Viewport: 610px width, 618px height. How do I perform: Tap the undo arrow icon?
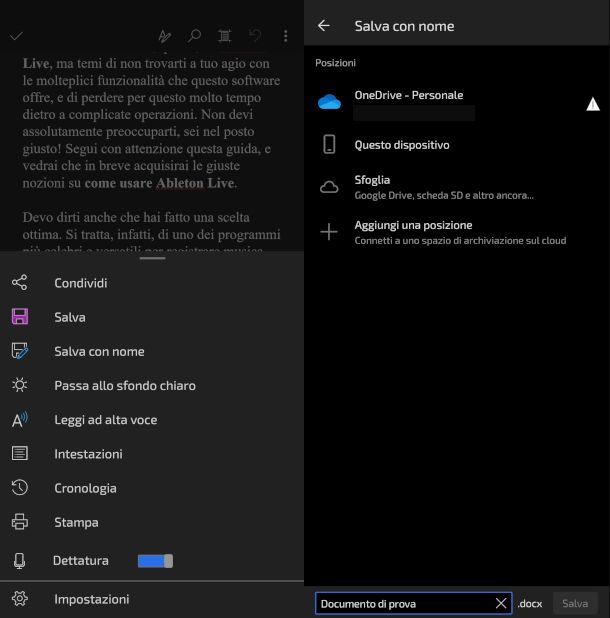click(255, 36)
